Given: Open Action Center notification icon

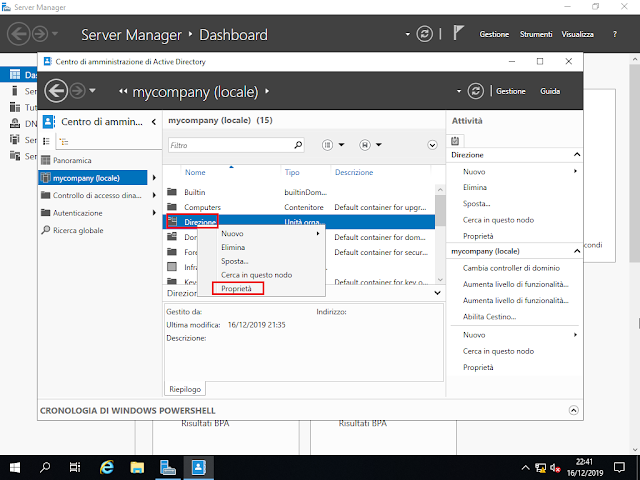Looking at the screenshot, I should click(619, 467).
